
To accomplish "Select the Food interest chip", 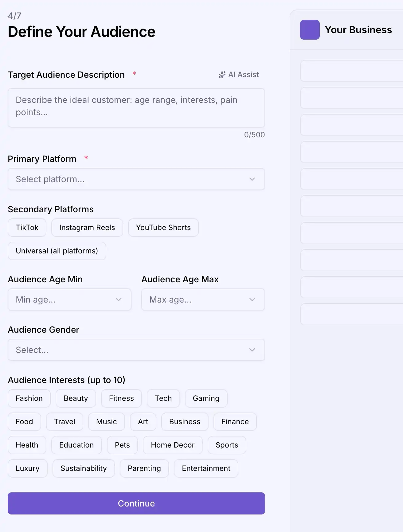I will pyautogui.click(x=24, y=422).
